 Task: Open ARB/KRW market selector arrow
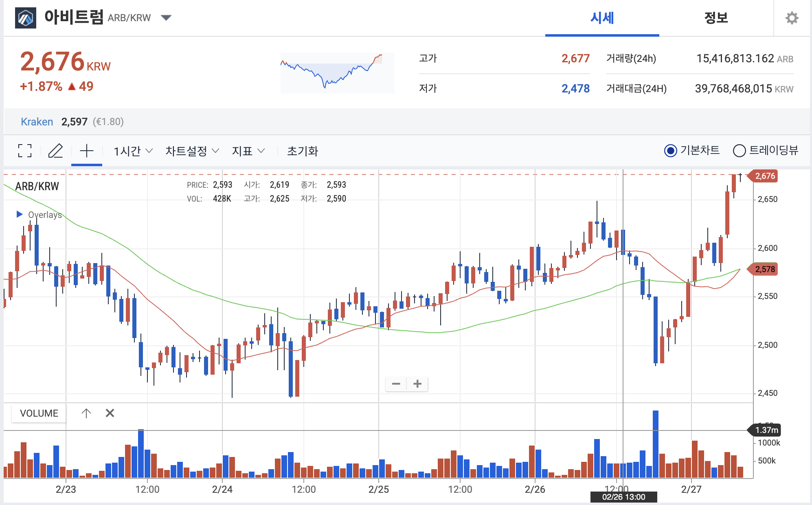coord(166,18)
